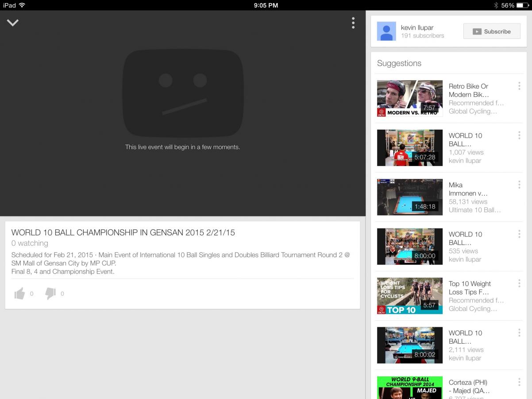The height and width of the screenshot is (399, 532).
Task: Play the Modern vs. Retro bike video thumbnail
Action: pyautogui.click(x=409, y=98)
